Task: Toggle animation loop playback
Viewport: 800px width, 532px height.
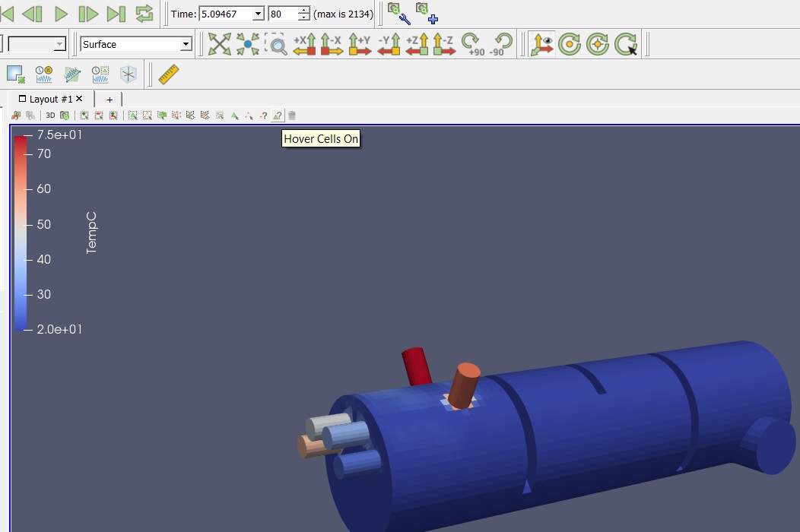Action: click(144, 13)
